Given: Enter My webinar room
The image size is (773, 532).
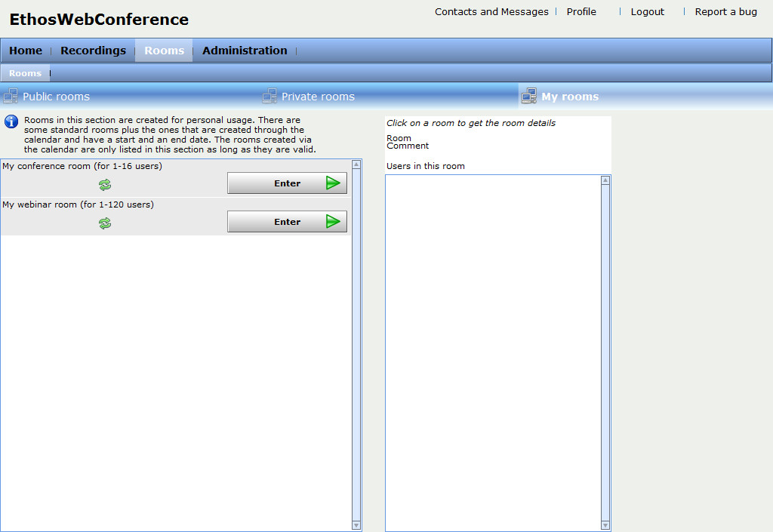Looking at the screenshot, I should 286,221.
